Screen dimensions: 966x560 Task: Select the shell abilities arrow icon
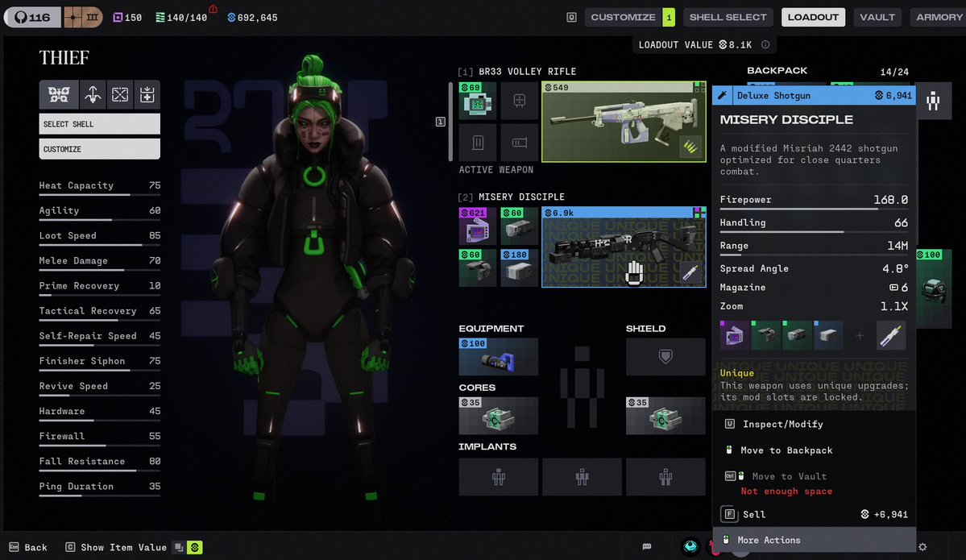point(93,94)
